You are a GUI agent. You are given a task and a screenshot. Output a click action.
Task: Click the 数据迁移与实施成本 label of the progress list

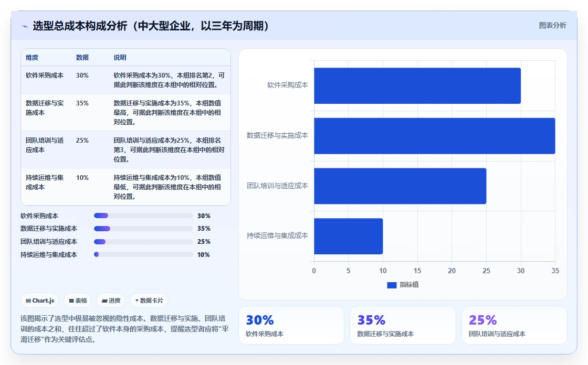[x=49, y=229]
